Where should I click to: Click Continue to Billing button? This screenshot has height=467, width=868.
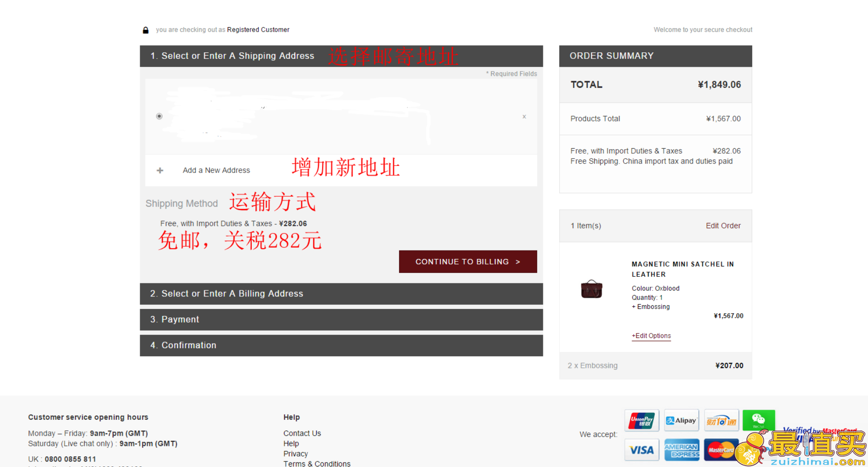(468, 262)
